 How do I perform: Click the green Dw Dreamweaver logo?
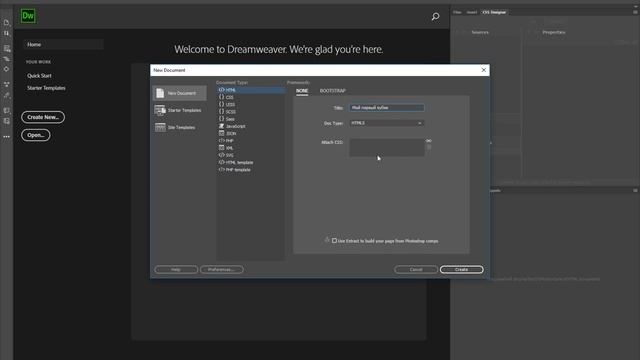28,16
